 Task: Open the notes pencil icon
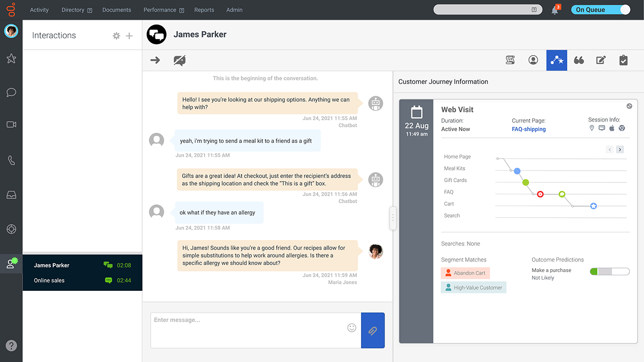(x=601, y=60)
